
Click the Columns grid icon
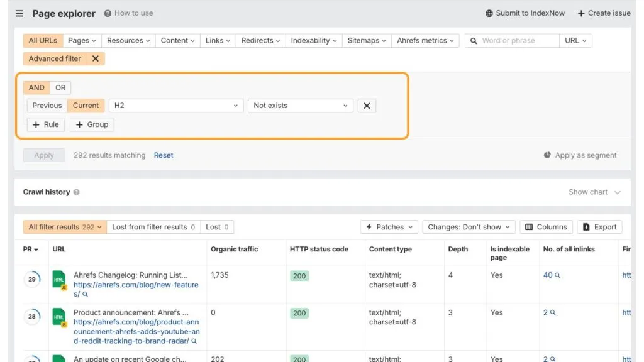click(529, 227)
